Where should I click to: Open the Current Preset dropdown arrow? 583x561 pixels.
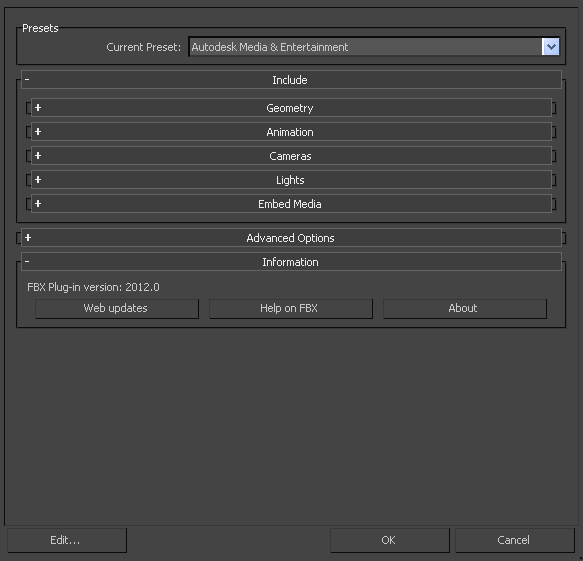pyautogui.click(x=550, y=47)
